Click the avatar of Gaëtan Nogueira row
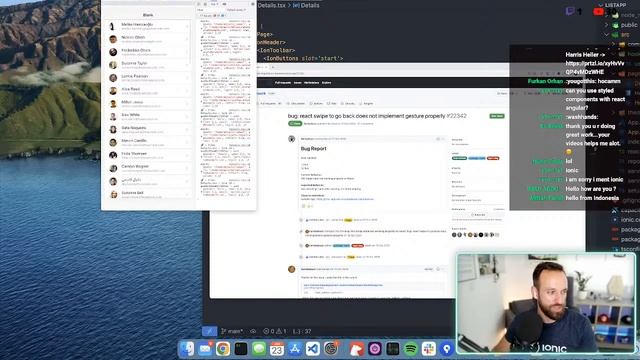This screenshot has height=360, width=640. point(113,129)
